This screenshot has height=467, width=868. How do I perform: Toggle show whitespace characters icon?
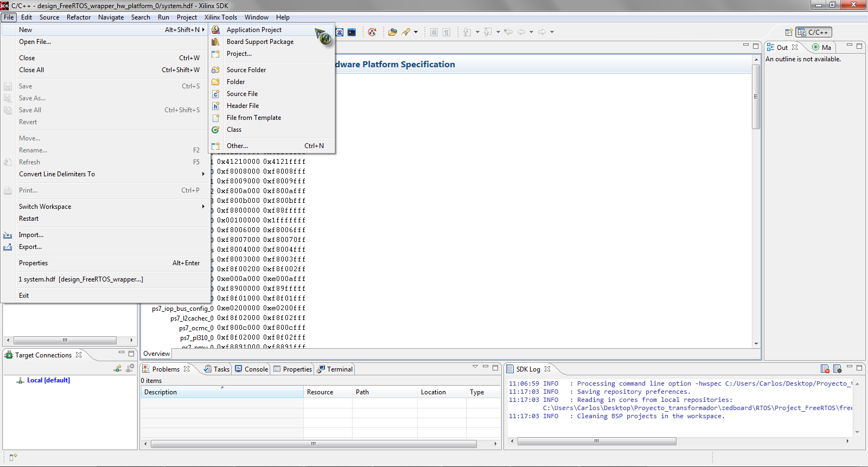446,32
